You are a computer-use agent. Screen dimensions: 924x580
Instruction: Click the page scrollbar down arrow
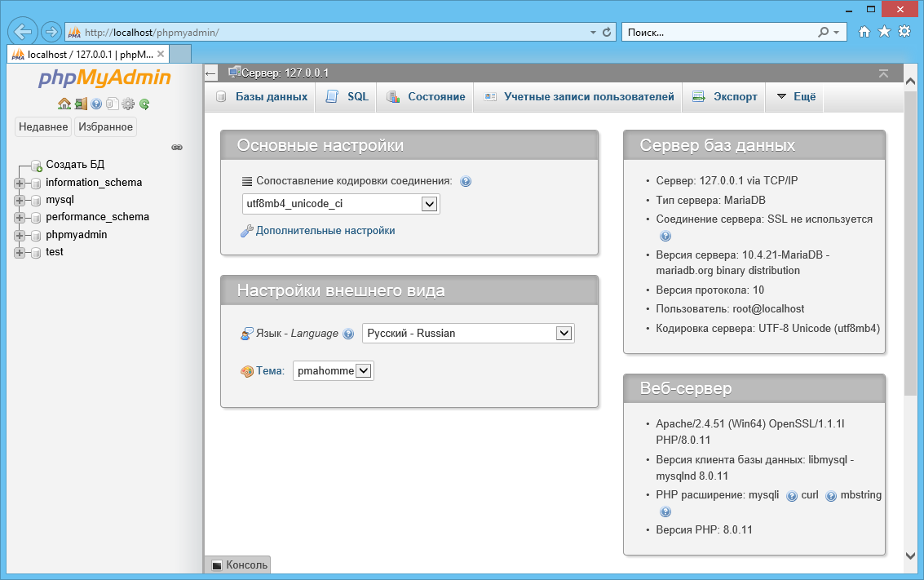click(x=910, y=556)
